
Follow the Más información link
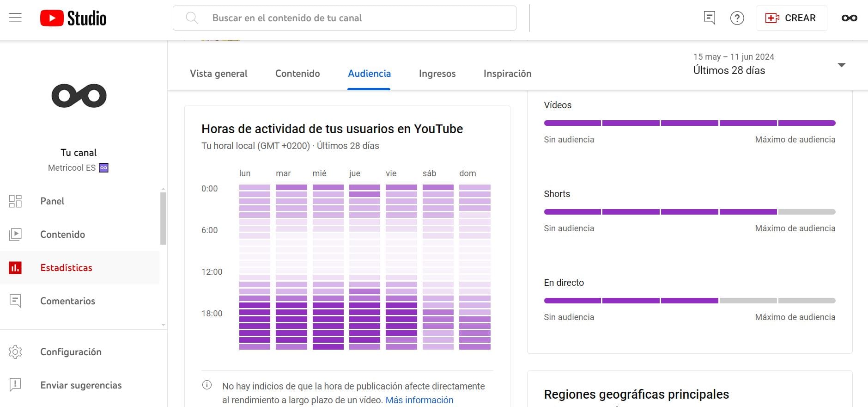click(419, 400)
